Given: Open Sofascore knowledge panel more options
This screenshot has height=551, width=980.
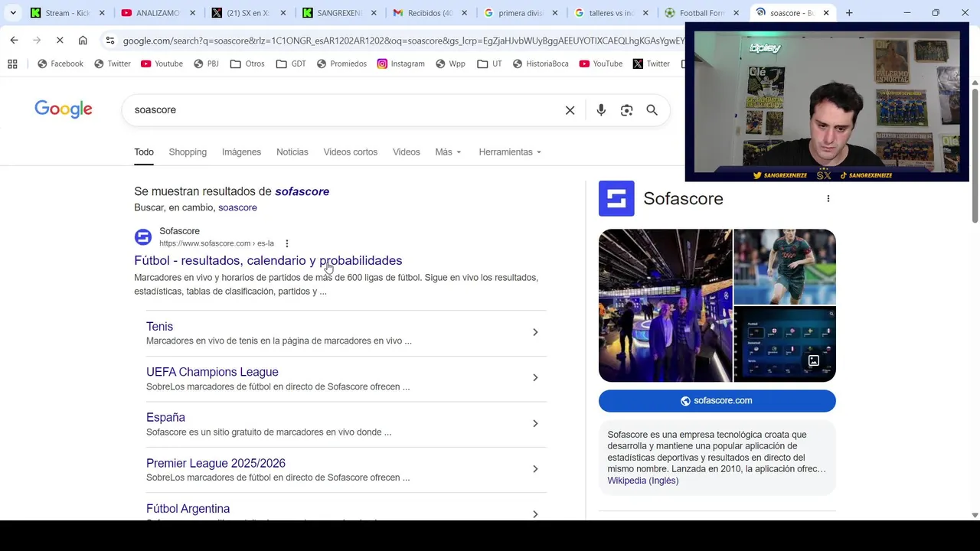Looking at the screenshot, I should point(828,199).
